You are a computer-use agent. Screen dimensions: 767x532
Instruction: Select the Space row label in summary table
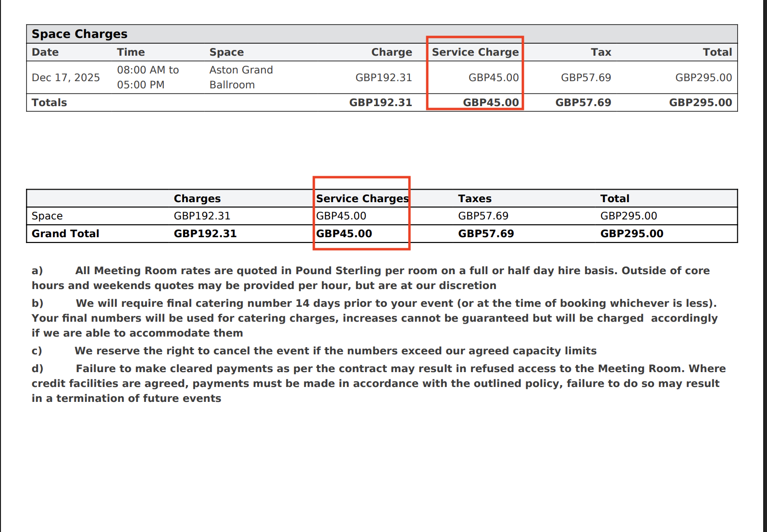[47, 216]
